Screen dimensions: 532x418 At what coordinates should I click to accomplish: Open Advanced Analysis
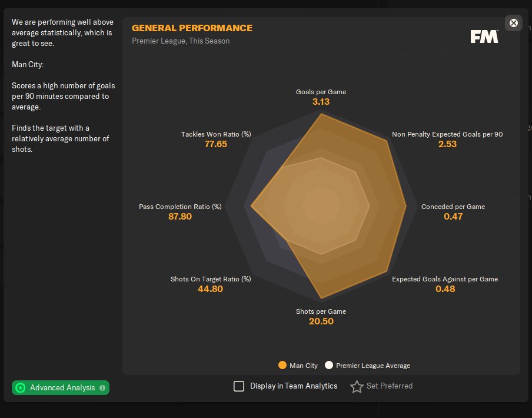coord(61,387)
